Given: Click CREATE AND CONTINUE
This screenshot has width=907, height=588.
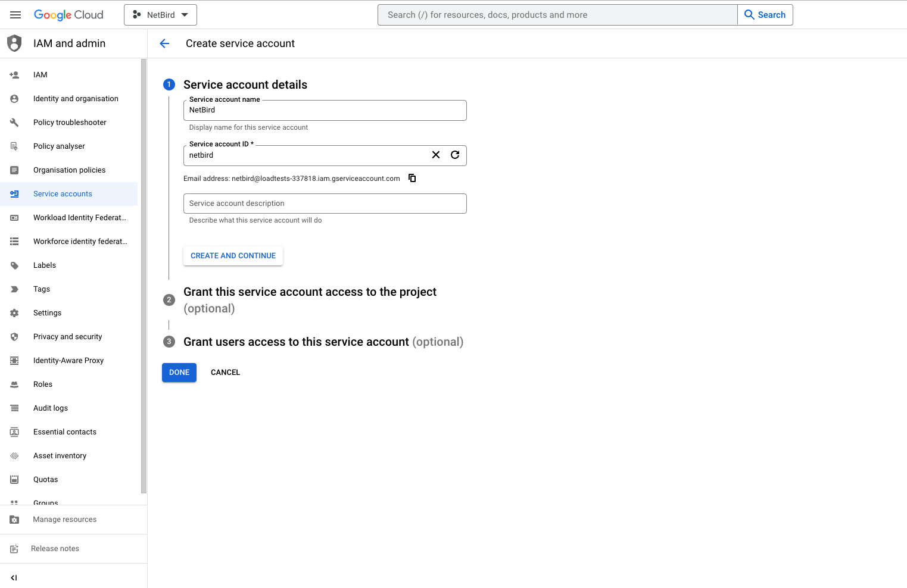Looking at the screenshot, I should point(233,255).
